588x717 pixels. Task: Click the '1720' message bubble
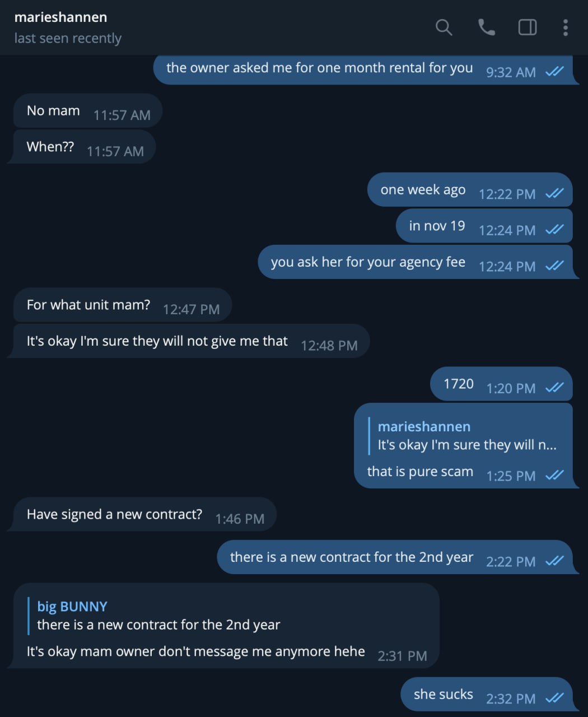(x=458, y=384)
